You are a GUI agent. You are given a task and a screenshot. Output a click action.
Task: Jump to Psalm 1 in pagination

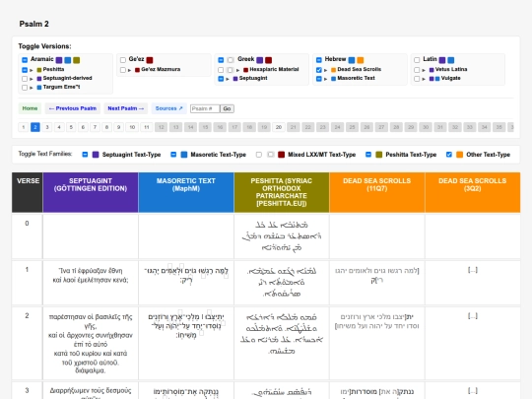[x=24, y=127]
